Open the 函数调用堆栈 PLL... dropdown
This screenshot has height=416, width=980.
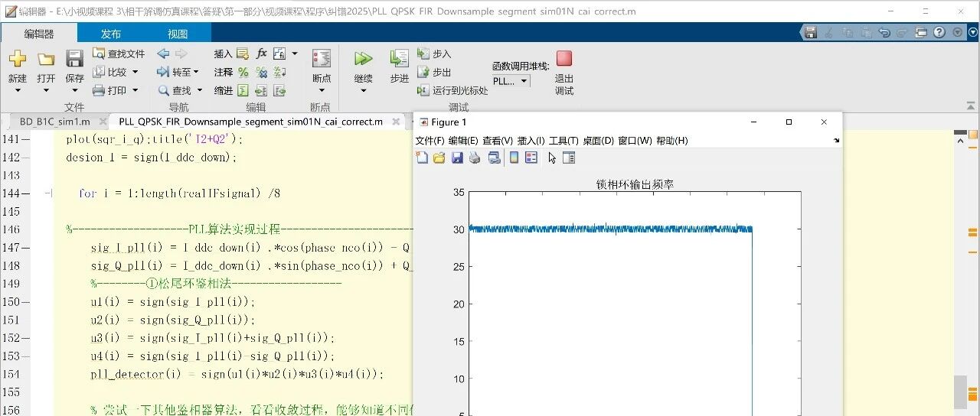tap(511, 81)
